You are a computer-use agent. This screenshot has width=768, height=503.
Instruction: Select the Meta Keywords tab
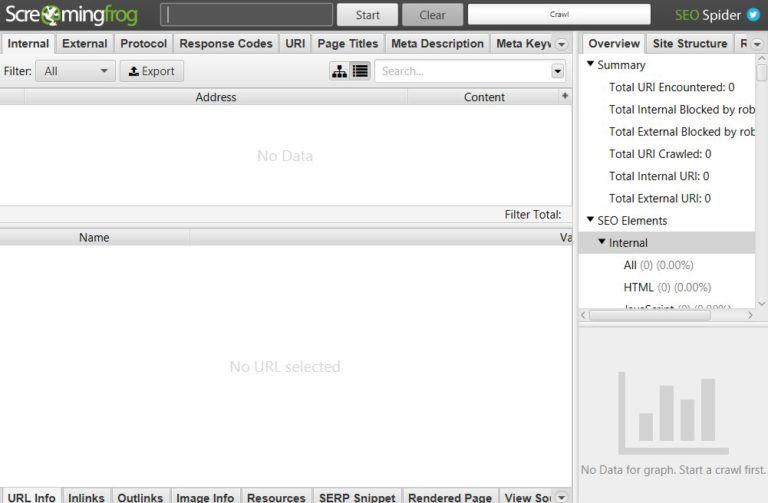[x=523, y=44]
